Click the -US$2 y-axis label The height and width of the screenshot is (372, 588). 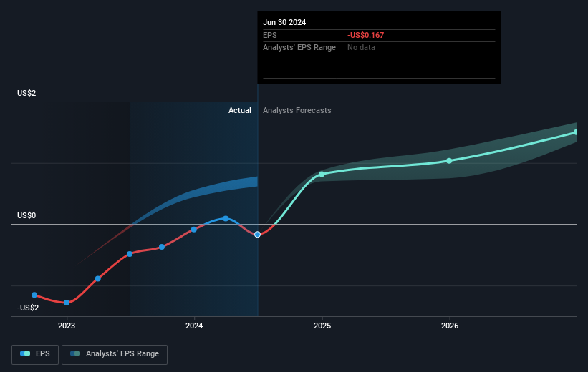click(x=28, y=308)
